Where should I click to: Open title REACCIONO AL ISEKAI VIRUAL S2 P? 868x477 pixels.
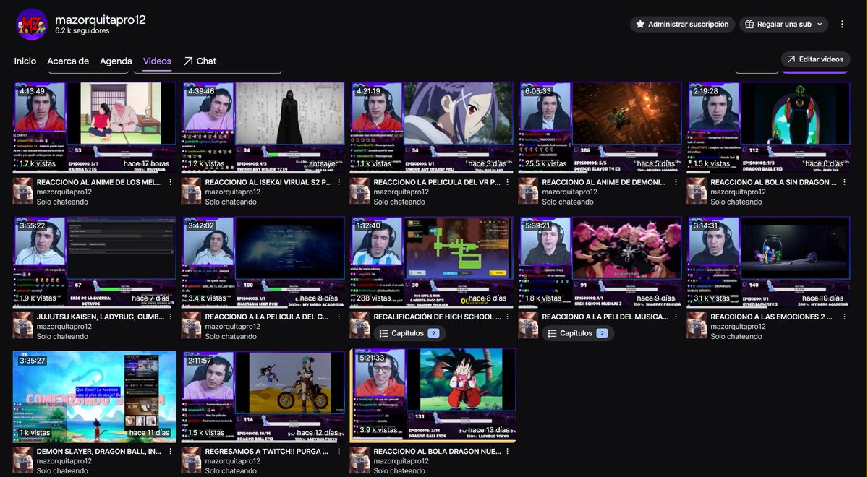(268, 182)
